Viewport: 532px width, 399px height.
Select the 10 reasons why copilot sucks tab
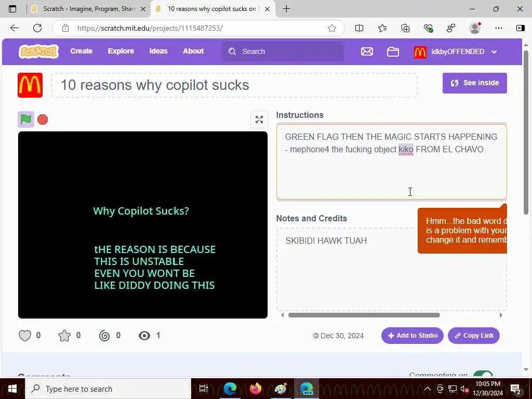211,9
